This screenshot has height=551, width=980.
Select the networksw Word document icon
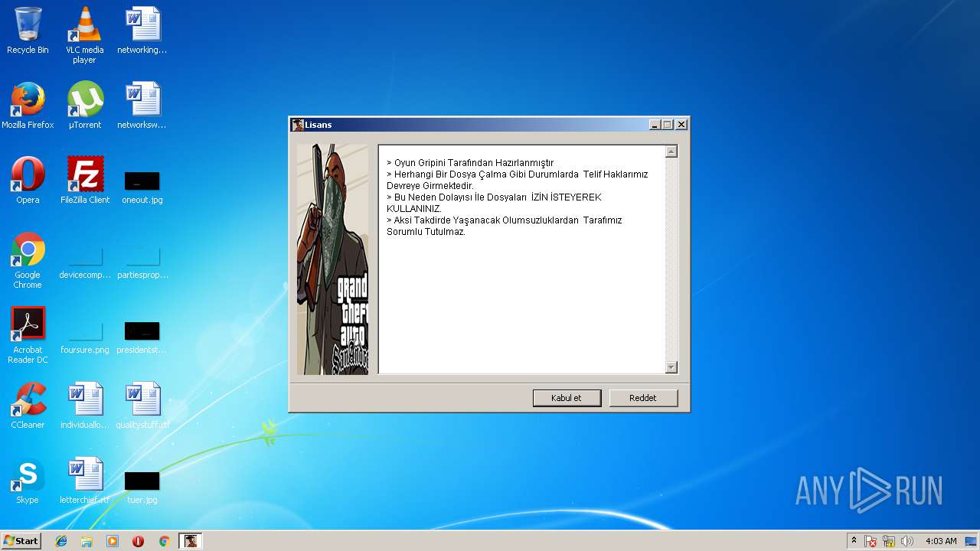[142, 106]
